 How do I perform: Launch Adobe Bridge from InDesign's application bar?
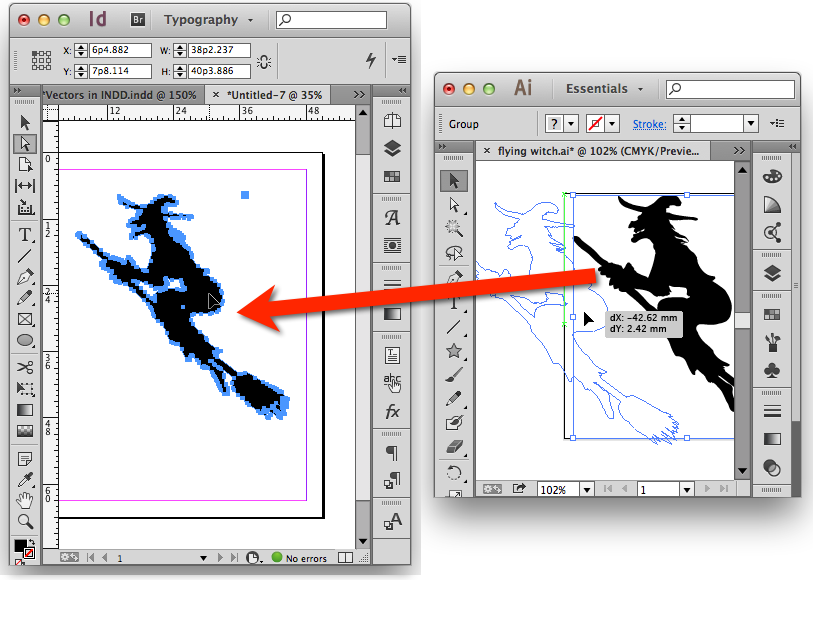coord(138,18)
